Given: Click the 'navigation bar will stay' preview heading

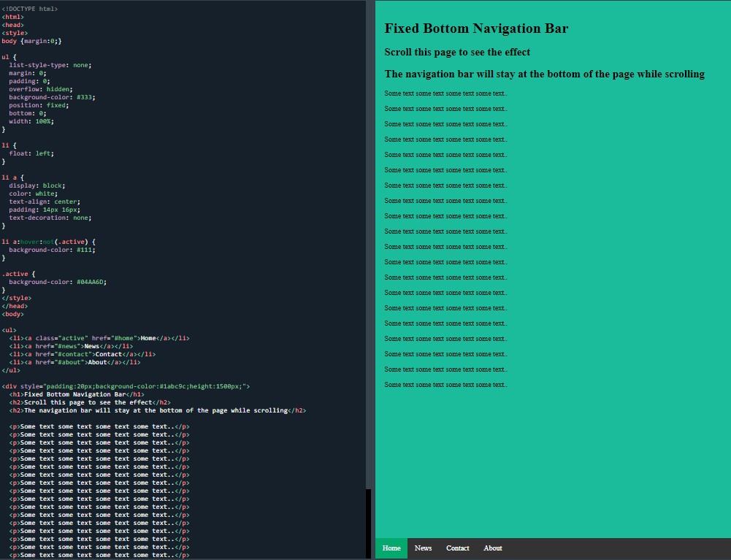Looking at the screenshot, I should (x=544, y=74).
